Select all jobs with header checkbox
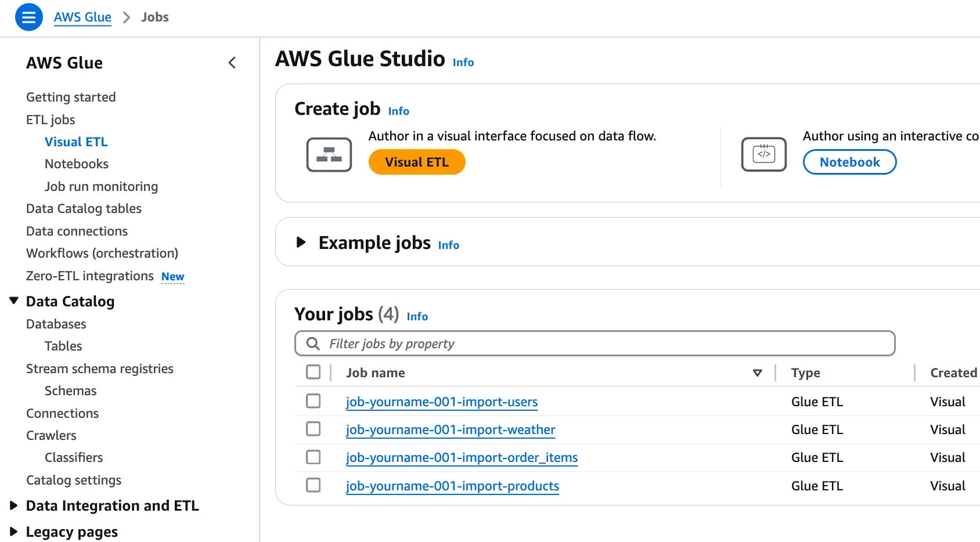 [314, 372]
